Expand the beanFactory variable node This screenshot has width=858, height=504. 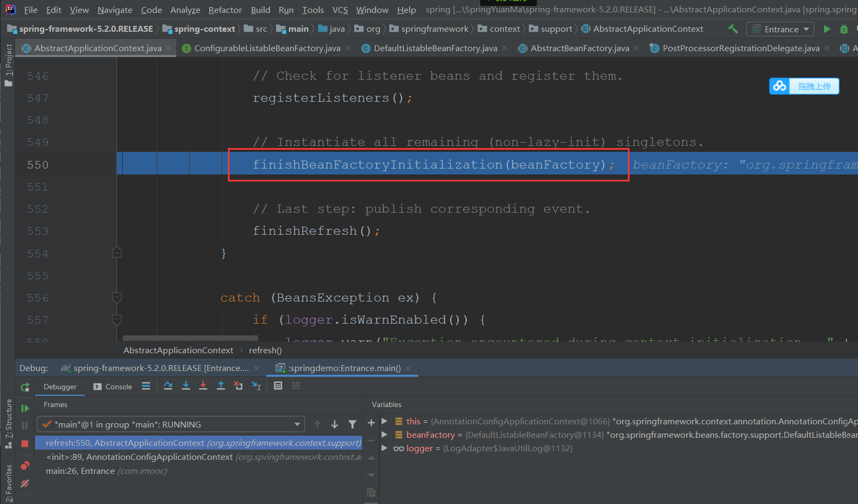coord(384,435)
